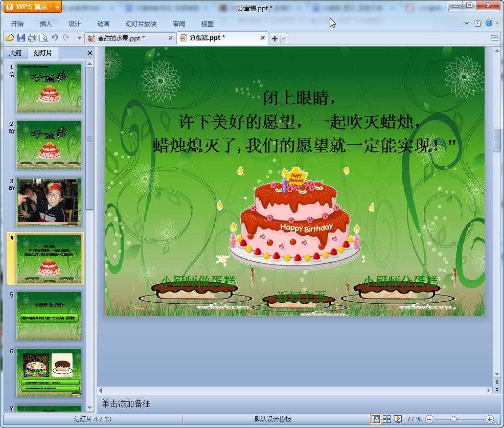Viewport: 504px width, 428px height.
Task: Close the 香甜的水果.ppt document tab
Action: (170, 38)
